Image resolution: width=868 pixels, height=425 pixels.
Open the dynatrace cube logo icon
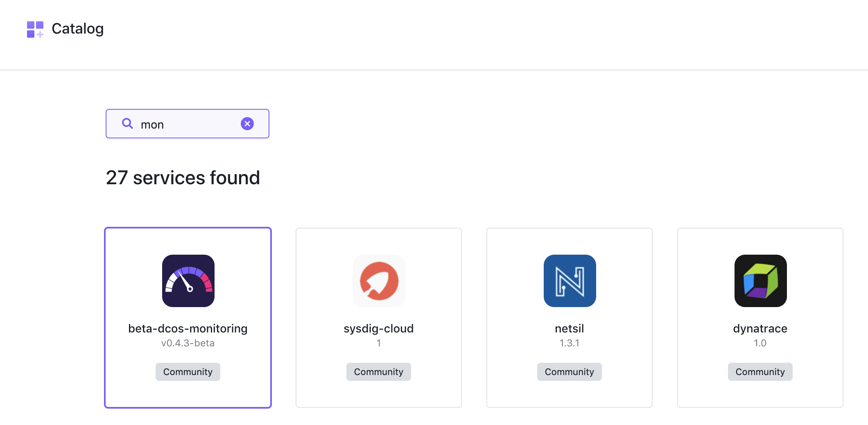[761, 281]
